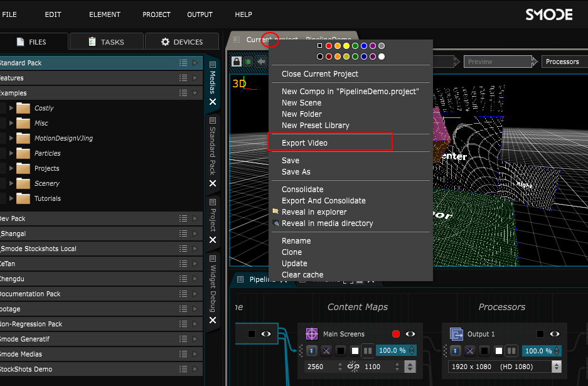Choose Close Current Project
The height and width of the screenshot is (386, 588).
click(320, 74)
